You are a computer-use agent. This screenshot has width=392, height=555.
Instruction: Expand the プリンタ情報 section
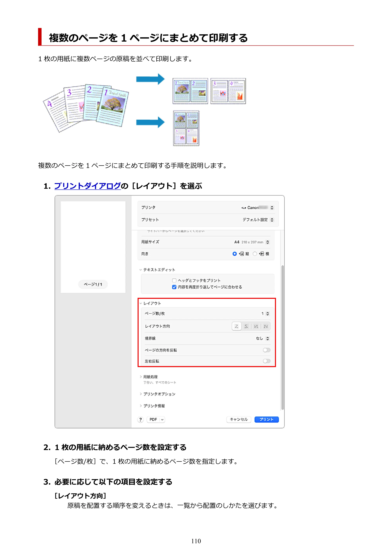tap(141, 406)
